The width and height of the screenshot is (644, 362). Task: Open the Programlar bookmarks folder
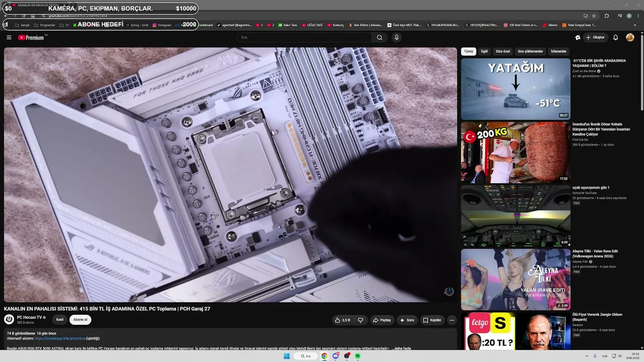[x=45, y=25]
